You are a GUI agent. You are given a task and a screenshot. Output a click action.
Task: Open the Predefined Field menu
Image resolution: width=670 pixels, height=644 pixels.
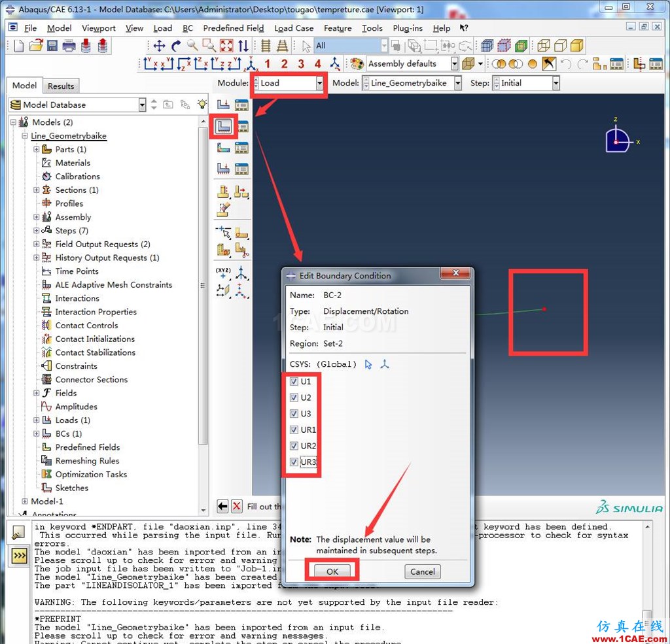point(234,28)
